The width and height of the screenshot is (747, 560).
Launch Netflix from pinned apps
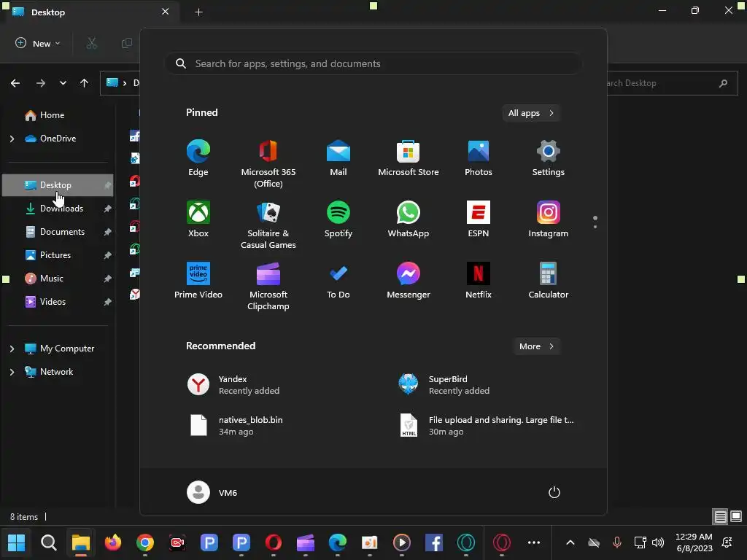coord(479,281)
